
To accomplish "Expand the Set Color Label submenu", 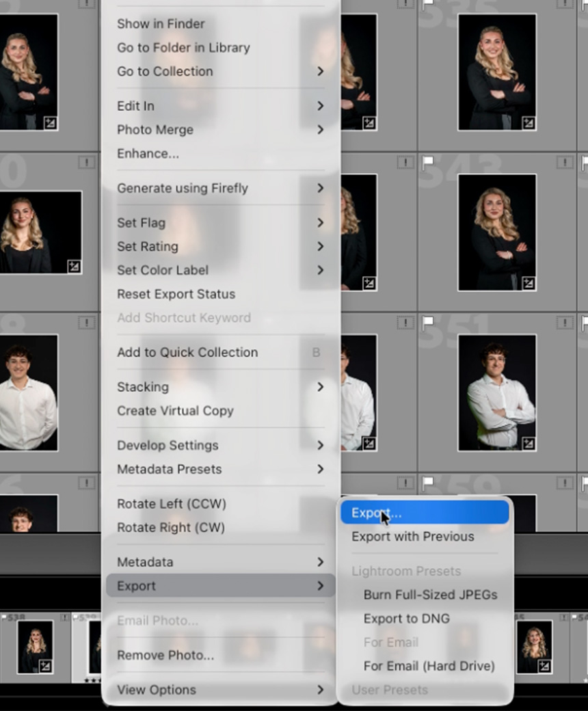I will point(221,270).
